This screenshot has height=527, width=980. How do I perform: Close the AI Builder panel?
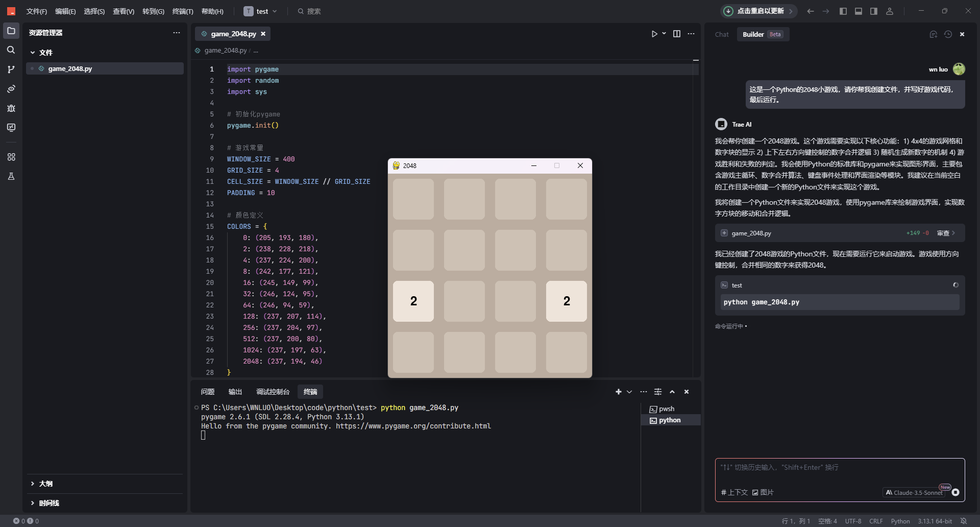[962, 34]
